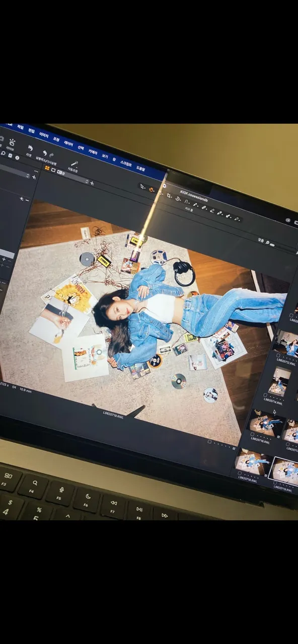Tick the color tag box under L9820718.RWL
Screen dimensions: 298x644
240,473
